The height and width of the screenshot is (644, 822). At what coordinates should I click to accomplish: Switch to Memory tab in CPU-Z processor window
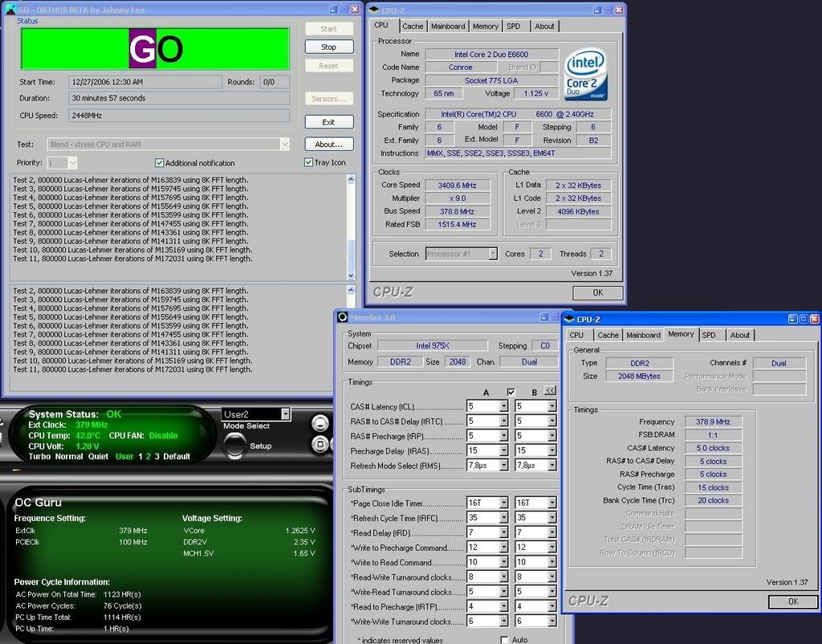(x=486, y=26)
